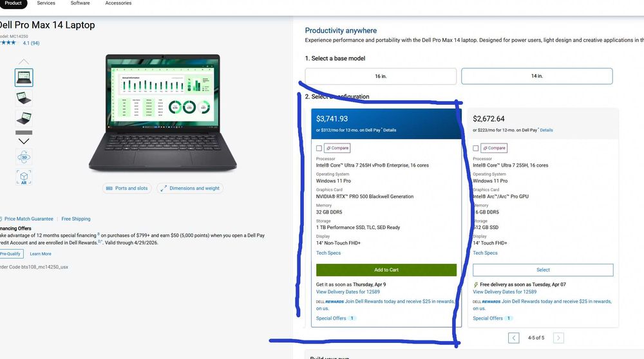Click Compare button on $3,741.93 configuration
This screenshot has height=359, width=644.
(337, 148)
